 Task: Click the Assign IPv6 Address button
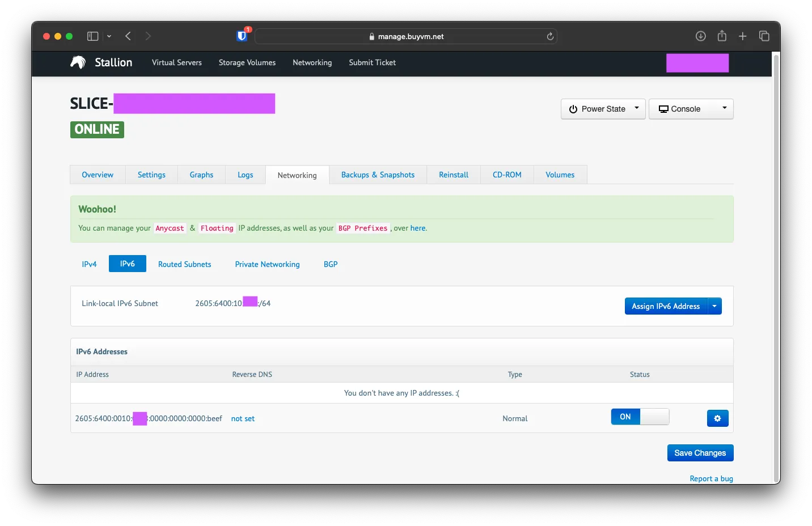pos(666,306)
